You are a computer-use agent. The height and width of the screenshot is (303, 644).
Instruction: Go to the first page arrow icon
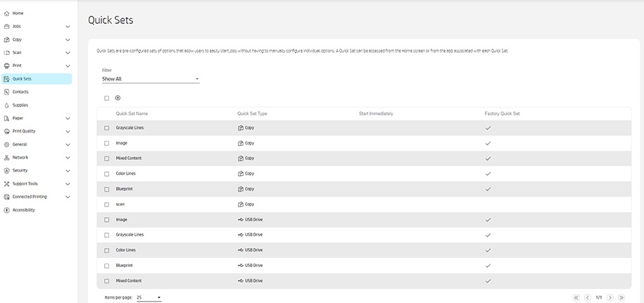click(576, 297)
